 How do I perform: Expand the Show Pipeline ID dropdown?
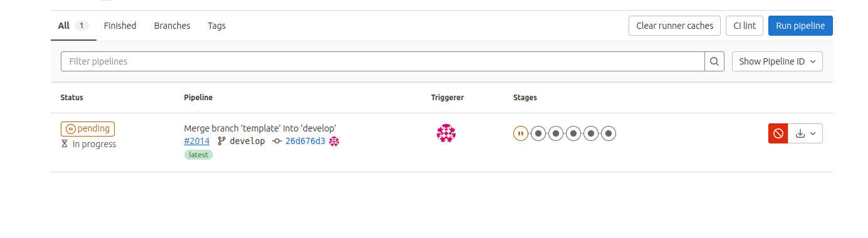777,61
